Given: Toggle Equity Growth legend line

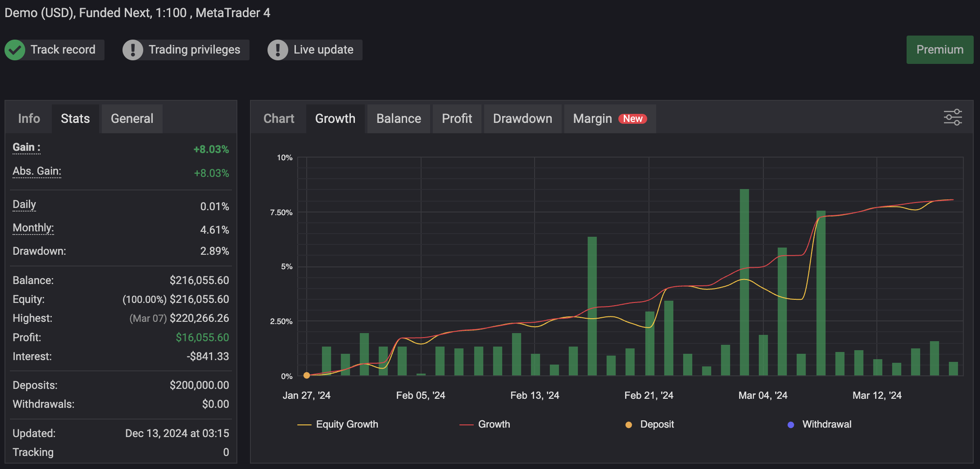Looking at the screenshot, I should (338, 424).
